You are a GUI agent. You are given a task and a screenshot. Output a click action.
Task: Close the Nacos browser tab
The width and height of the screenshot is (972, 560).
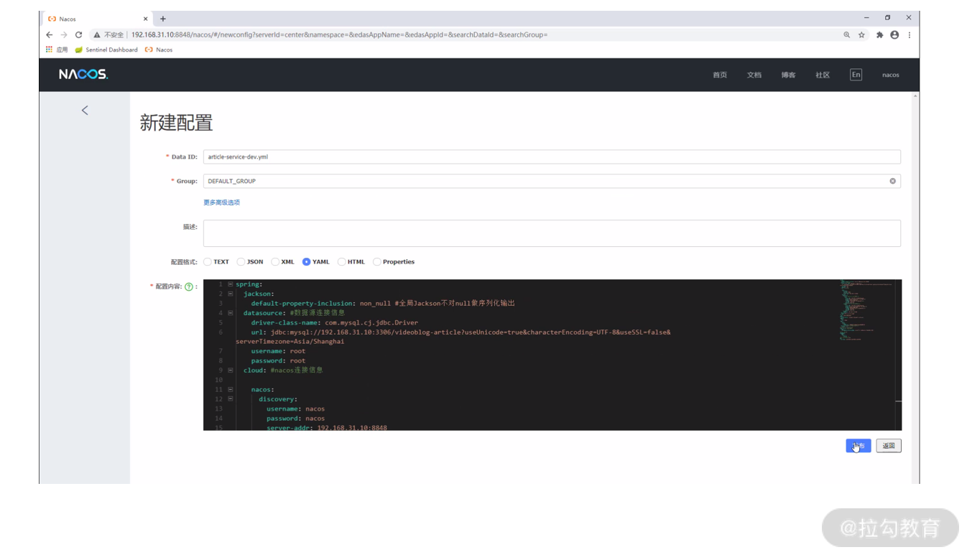[x=146, y=19]
